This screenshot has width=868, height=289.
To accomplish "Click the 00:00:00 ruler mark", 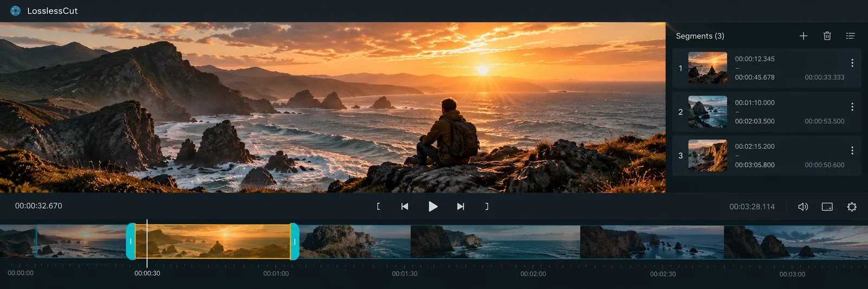I will point(21,273).
